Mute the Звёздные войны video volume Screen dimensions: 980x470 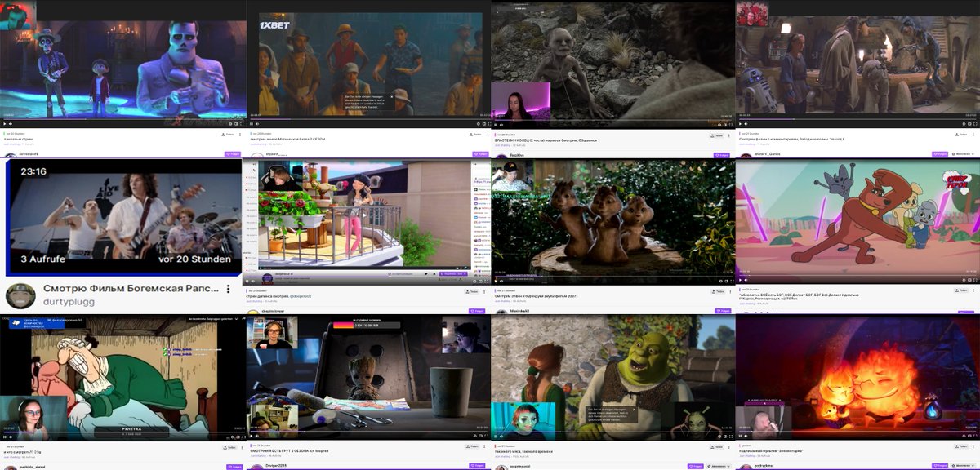point(746,123)
